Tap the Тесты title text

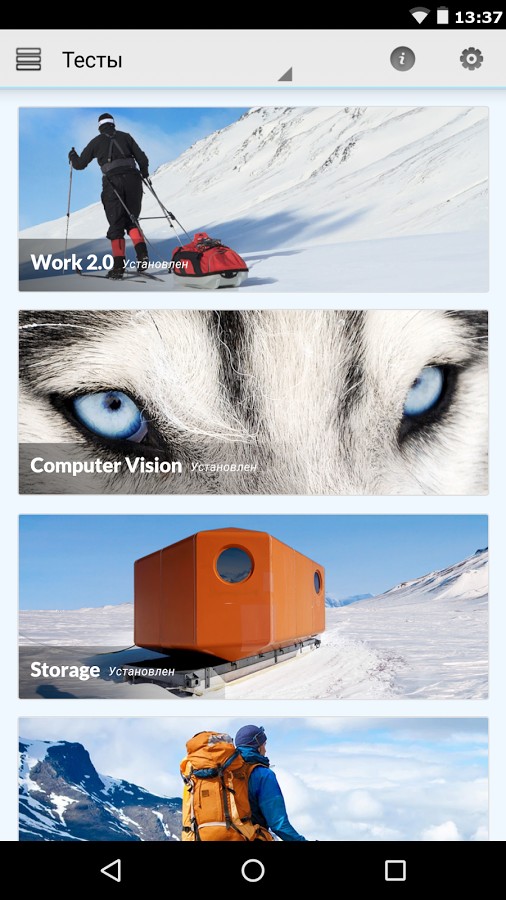tap(92, 60)
